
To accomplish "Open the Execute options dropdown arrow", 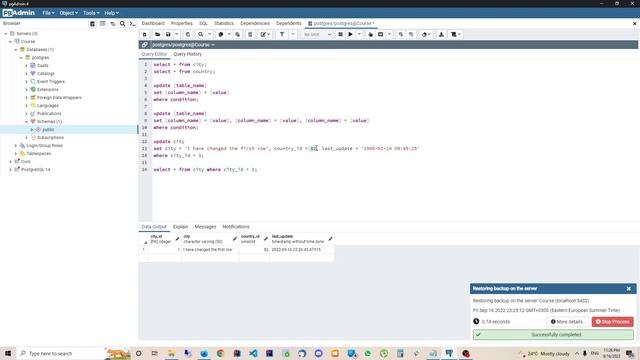I will tap(359, 34).
